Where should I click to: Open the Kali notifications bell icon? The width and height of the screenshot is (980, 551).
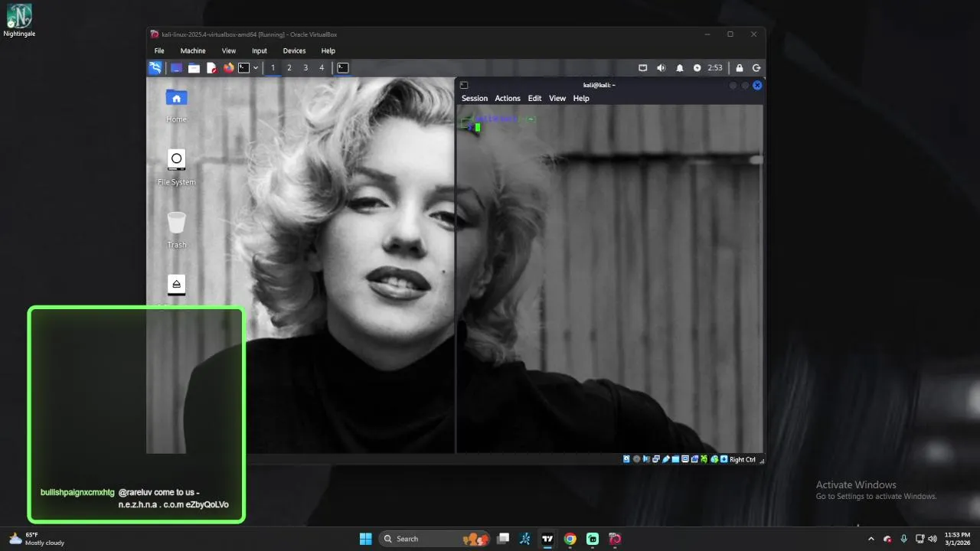(x=679, y=68)
